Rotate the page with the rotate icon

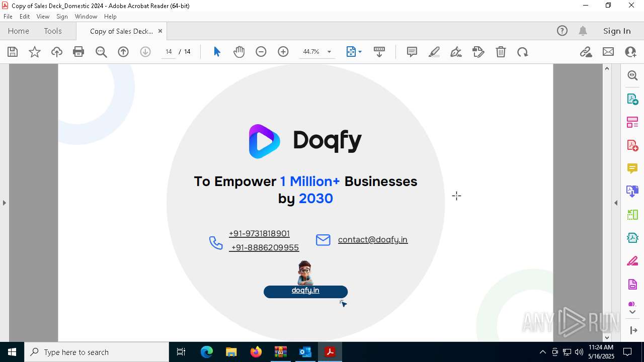[523, 52]
